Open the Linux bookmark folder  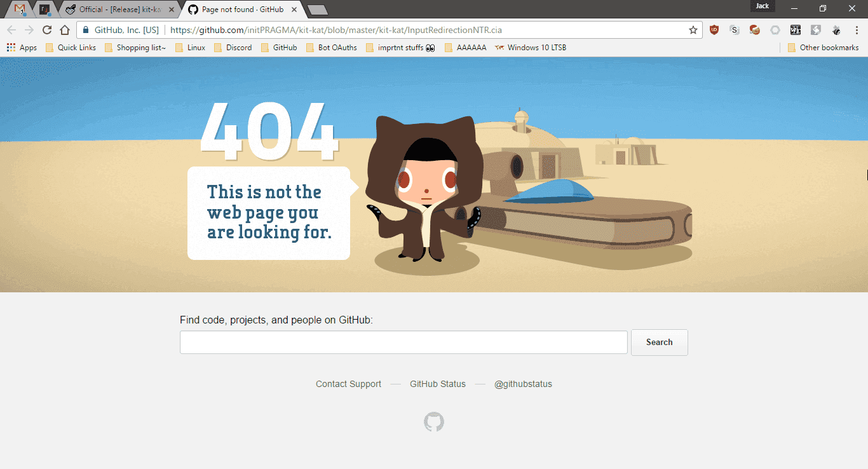coord(190,48)
